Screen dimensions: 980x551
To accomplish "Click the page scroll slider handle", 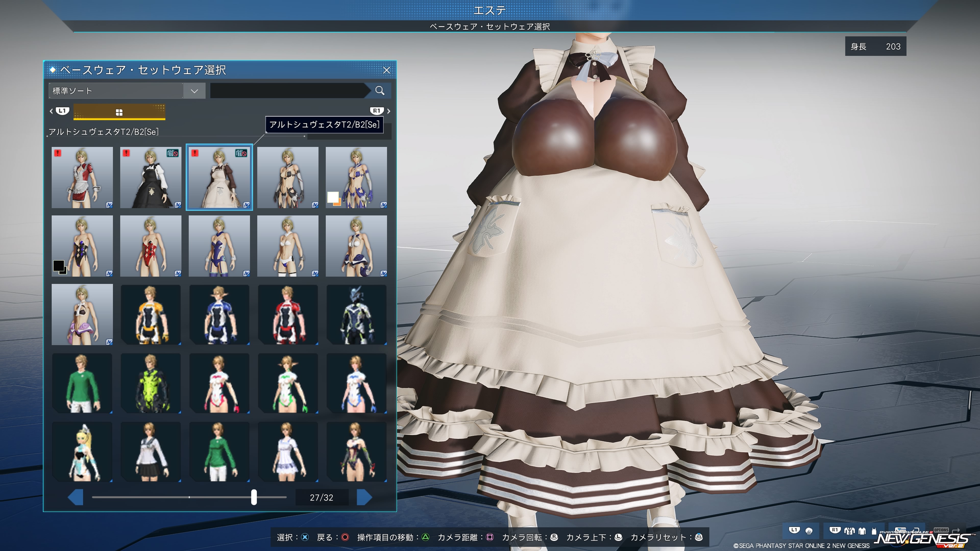I will [254, 497].
